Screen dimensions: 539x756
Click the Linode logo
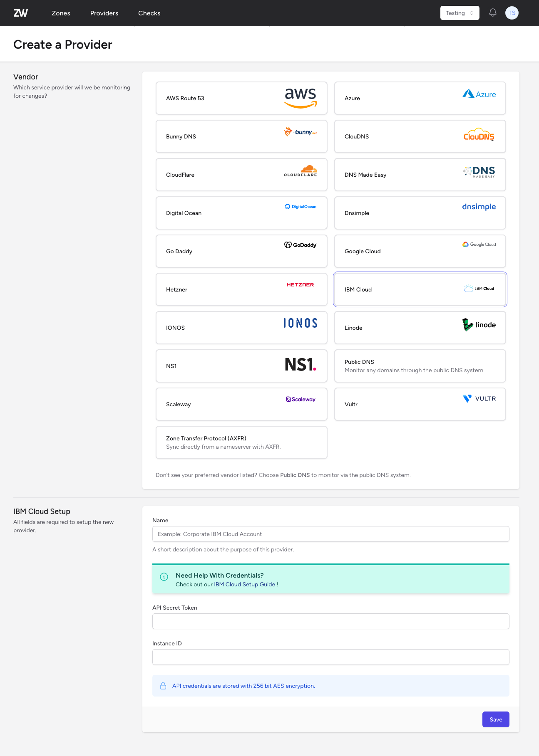[479, 325]
